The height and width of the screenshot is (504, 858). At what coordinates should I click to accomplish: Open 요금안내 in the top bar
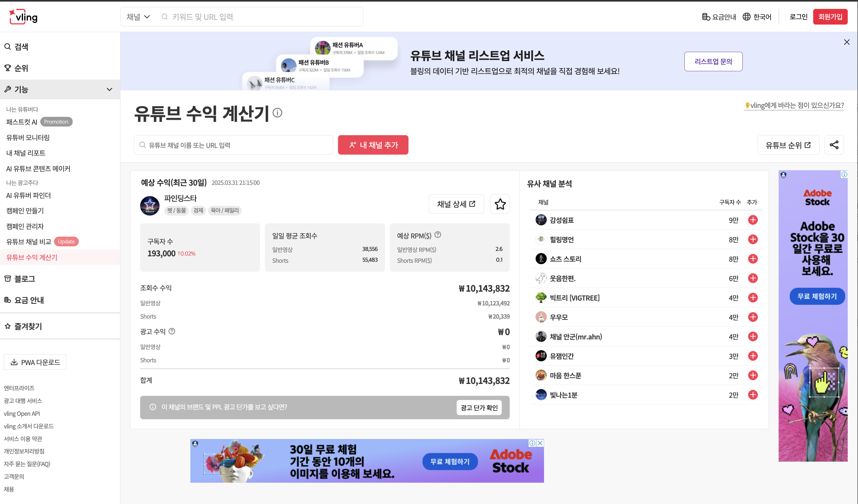719,17
